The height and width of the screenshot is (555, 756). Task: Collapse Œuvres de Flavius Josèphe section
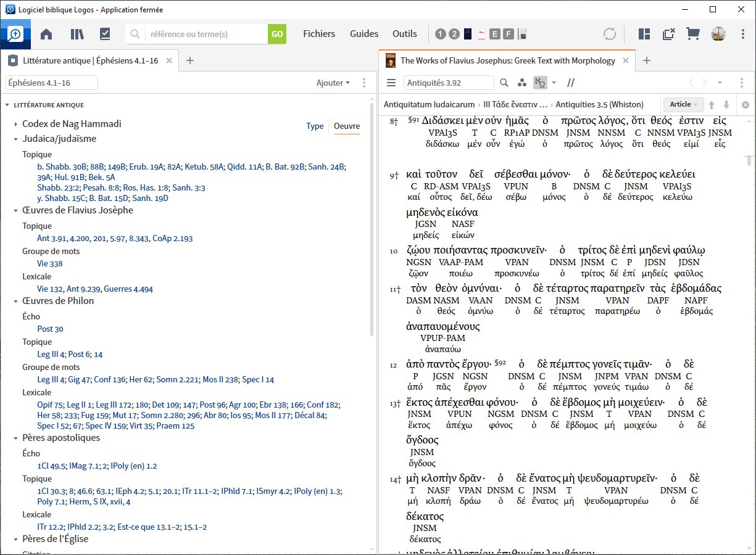(16, 210)
